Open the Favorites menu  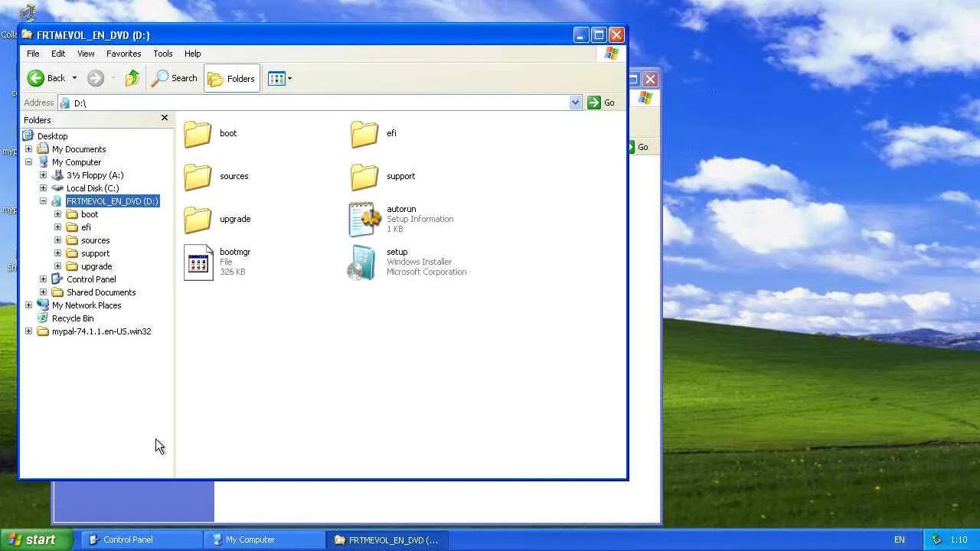click(123, 54)
